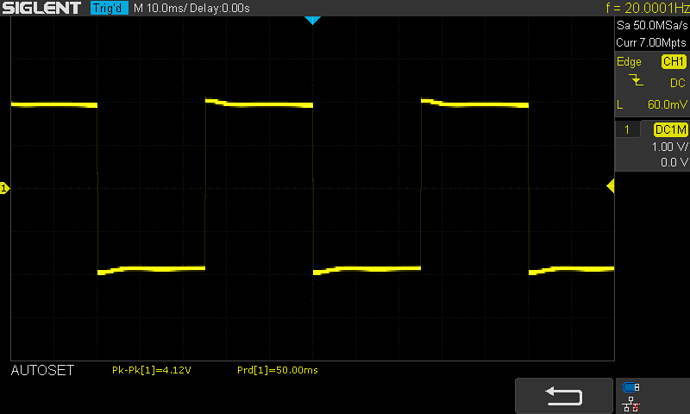Open the Edge trigger type setting
The height and width of the screenshot is (414, 690).
click(629, 61)
